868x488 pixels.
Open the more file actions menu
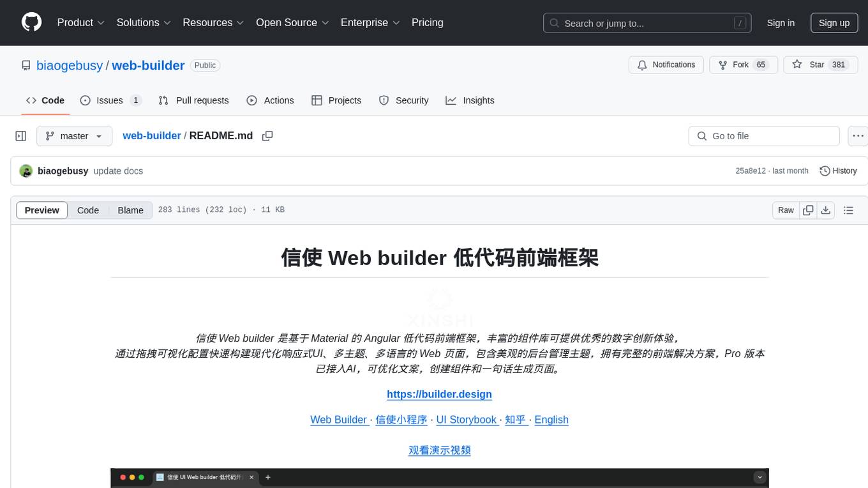pyautogui.click(x=858, y=136)
